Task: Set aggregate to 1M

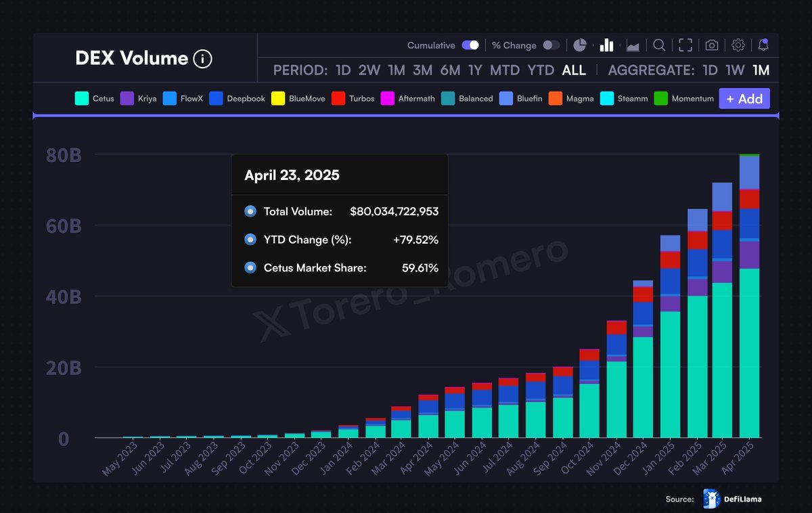Action: [x=761, y=70]
